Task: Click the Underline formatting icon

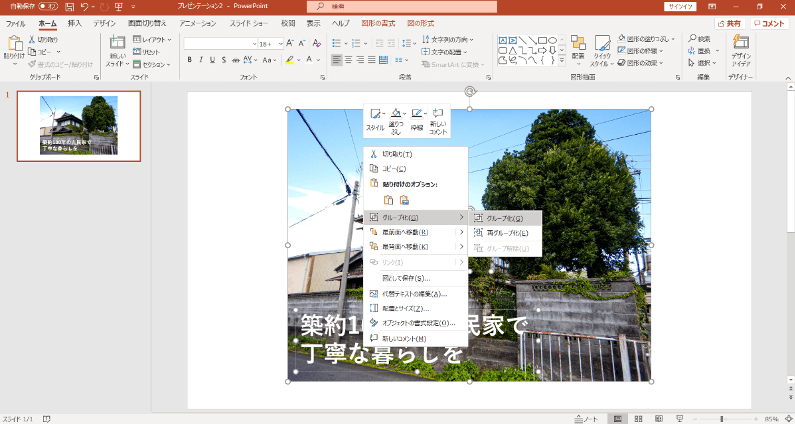Action: [213, 60]
